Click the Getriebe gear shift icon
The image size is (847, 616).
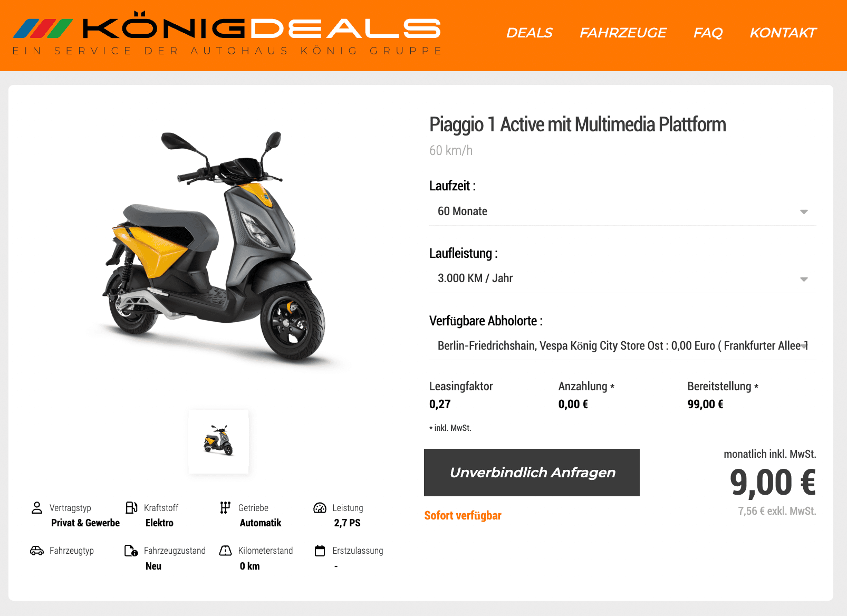[x=225, y=508]
